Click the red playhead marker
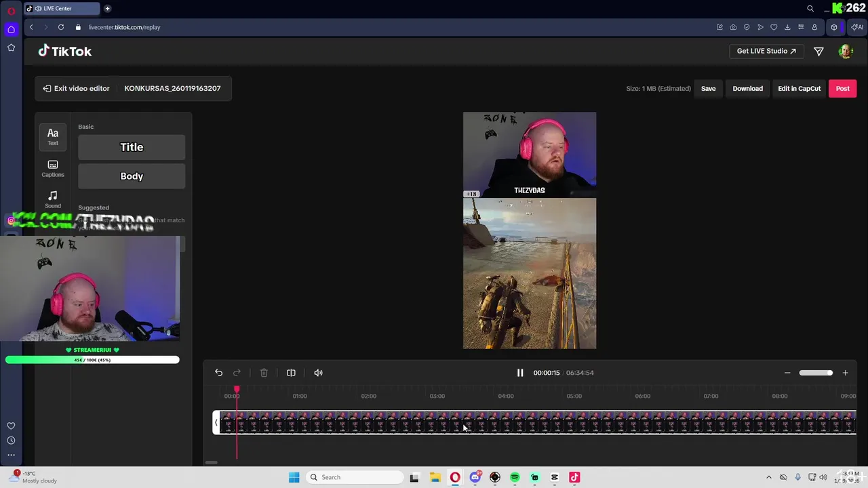The height and width of the screenshot is (488, 868). (x=237, y=390)
